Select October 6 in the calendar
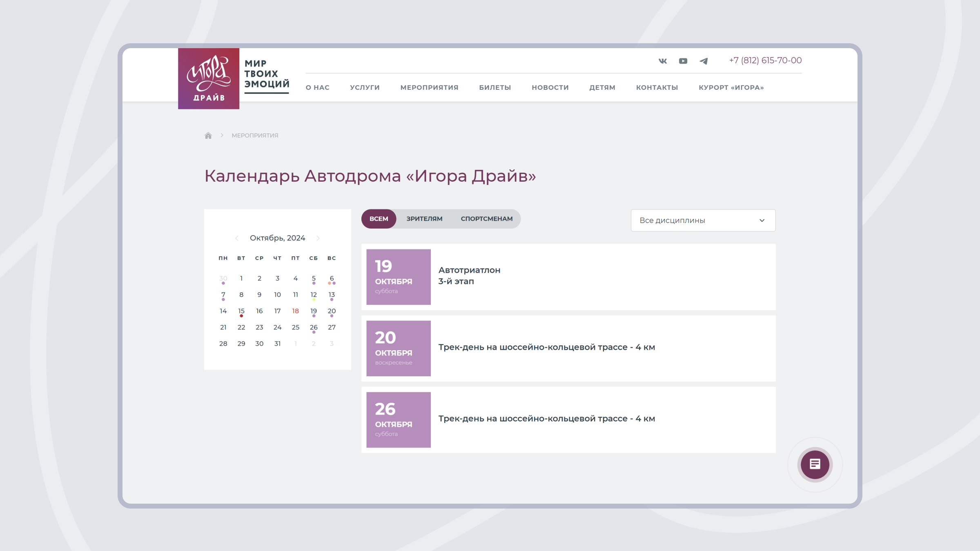 point(332,278)
